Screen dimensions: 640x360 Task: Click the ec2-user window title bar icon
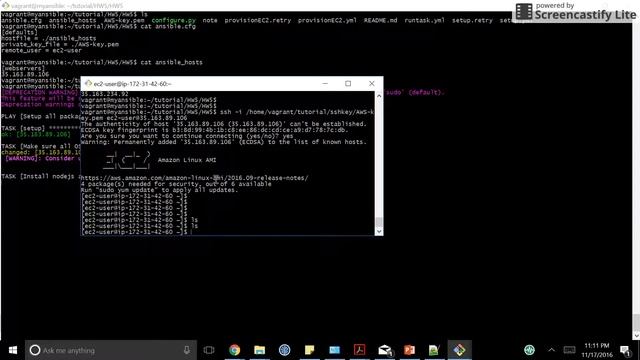click(x=88, y=83)
